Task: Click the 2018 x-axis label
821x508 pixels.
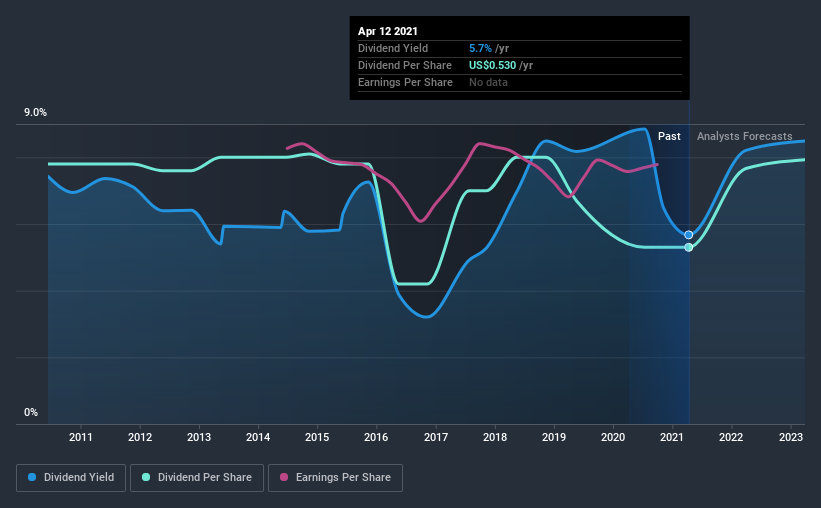Action: click(x=495, y=437)
